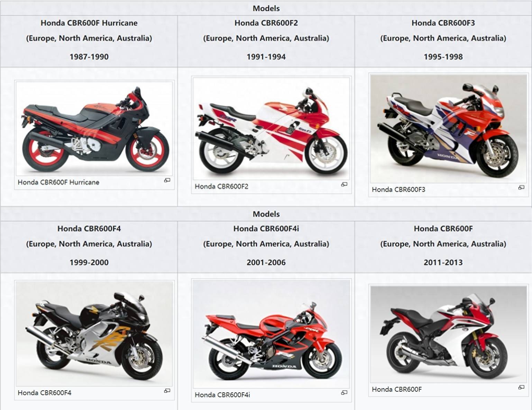
Task: Enlarge the CBR600F Hurricane image via its magnify icon
Action: [x=167, y=180]
